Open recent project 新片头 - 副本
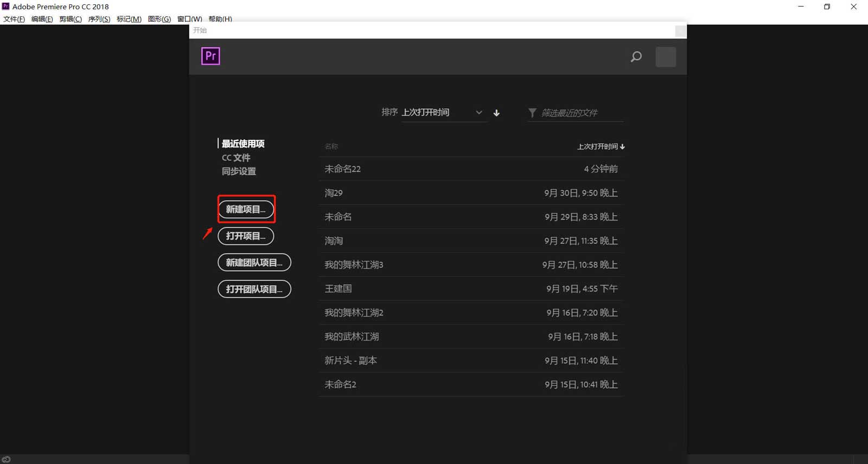The width and height of the screenshot is (868, 464). tap(471, 360)
